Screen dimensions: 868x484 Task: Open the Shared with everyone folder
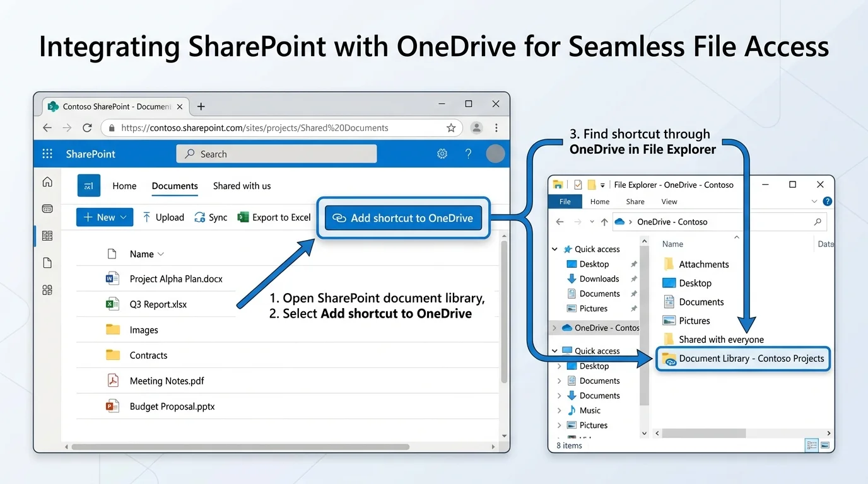coord(713,339)
